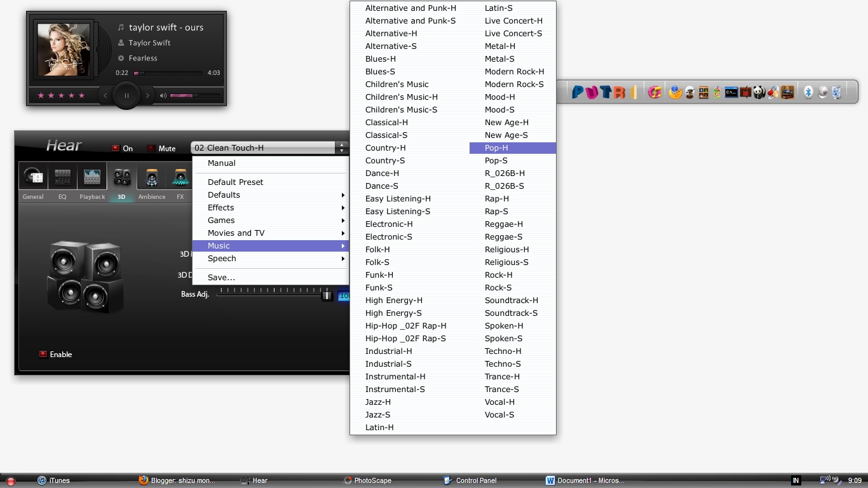Click the snow globe icon in dock
Image resolution: width=868 pixels, height=488 pixels.
(x=689, y=93)
